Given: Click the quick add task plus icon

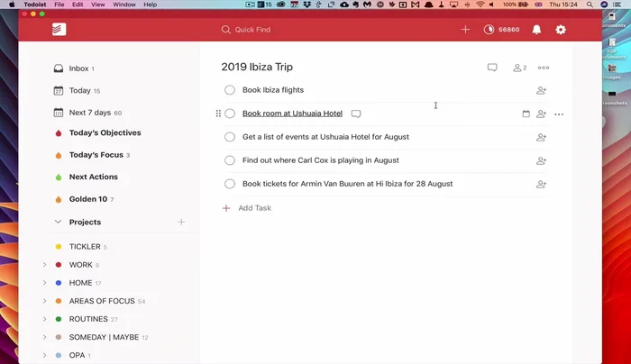Looking at the screenshot, I should [465, 30].
